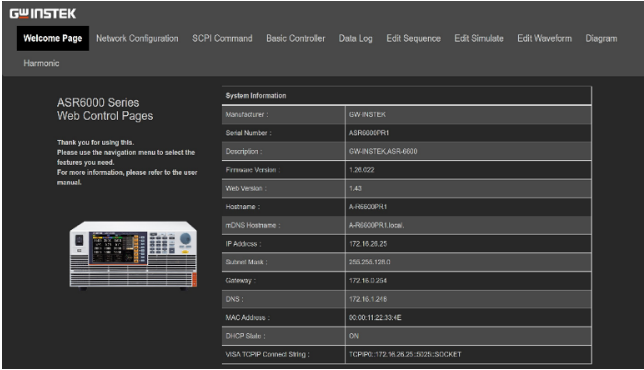Click the mDNS Hostname label
The image size is (644, 370).
tap(253, 225)
